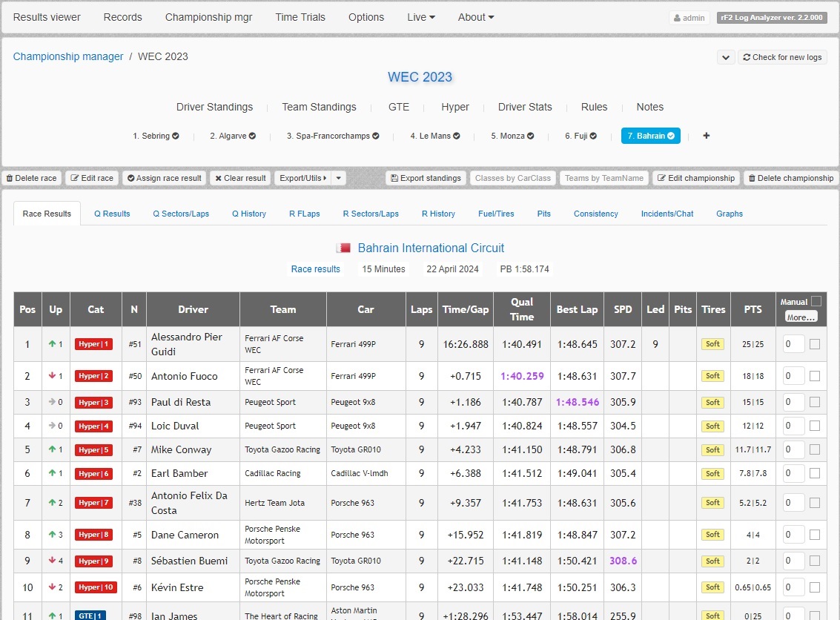Open the Team Standings view
Viewport: 840px width, 620px height.
pyautogui.click(x=320, y=108)
